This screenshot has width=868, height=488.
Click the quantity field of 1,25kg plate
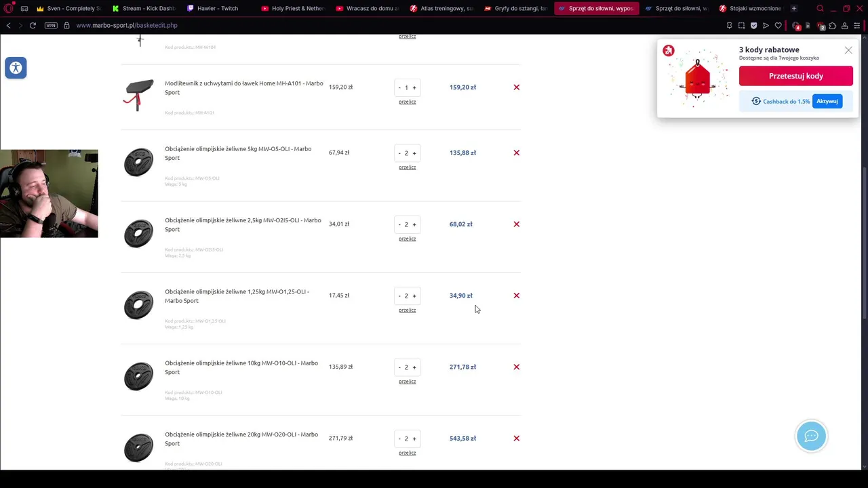point(407,296)
